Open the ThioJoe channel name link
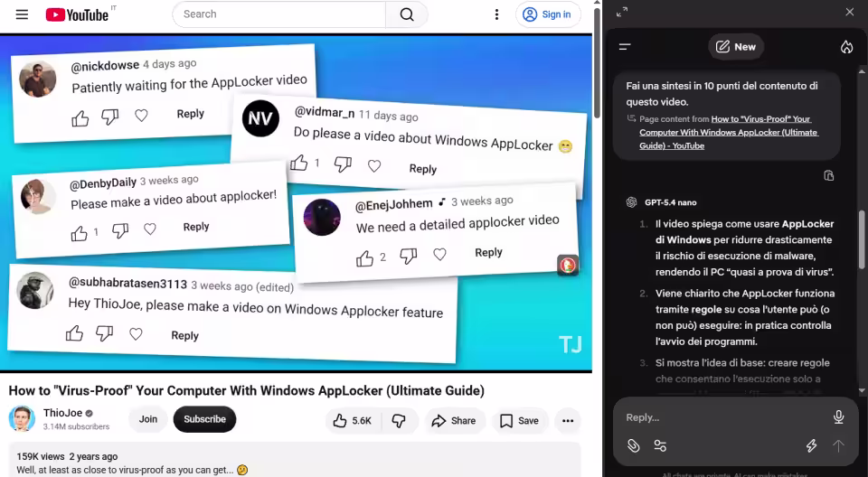Screen dimensions: 868x477 coord(62,413)
